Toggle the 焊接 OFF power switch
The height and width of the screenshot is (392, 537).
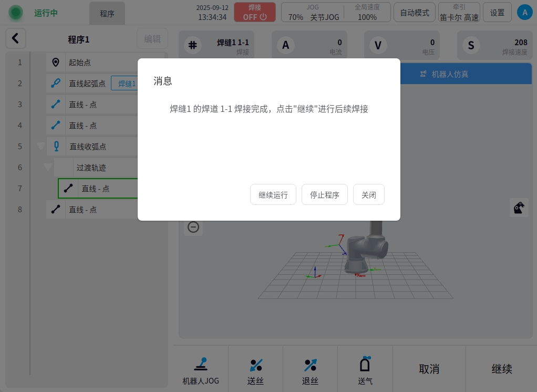pyautogui.click(x=254, y=12)
